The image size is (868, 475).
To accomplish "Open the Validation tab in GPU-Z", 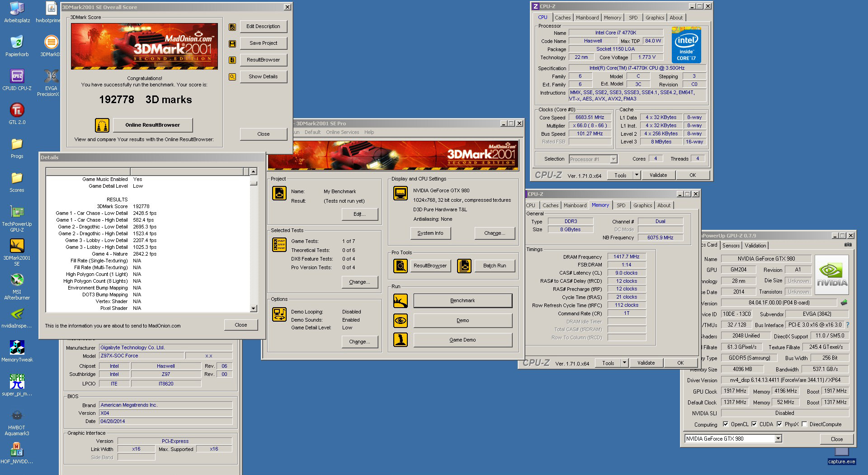I will pyautogui.click(x=755, y=246).
